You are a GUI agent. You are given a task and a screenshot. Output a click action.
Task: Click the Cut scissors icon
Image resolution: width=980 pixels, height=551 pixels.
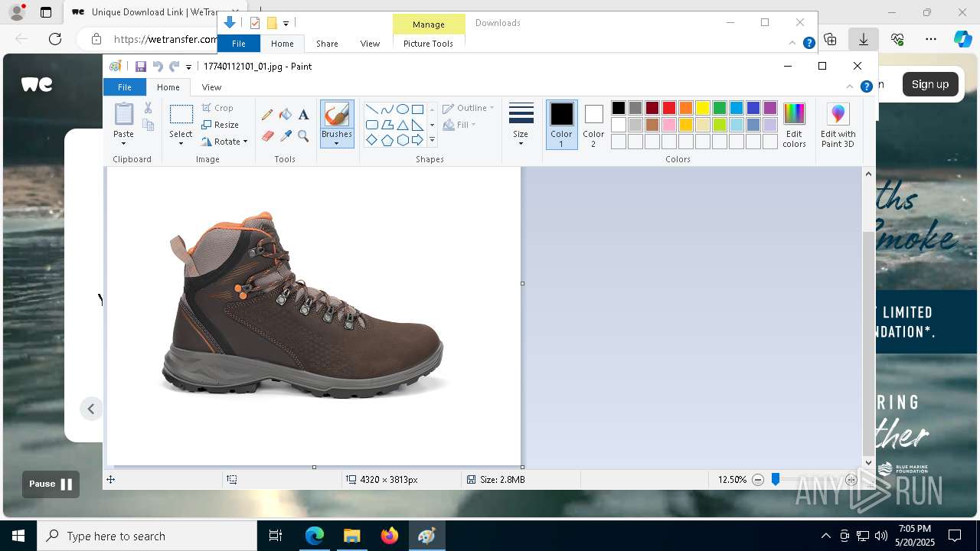(148, 108)
